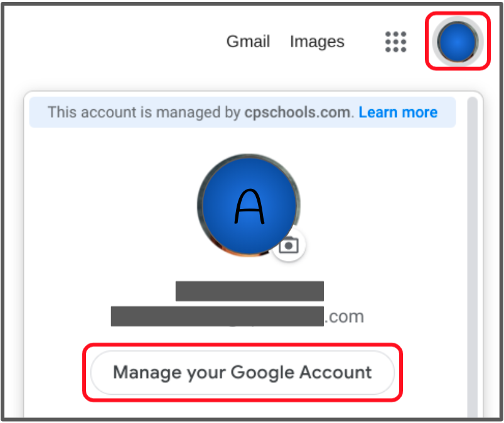This screenshot has width=504, height=423.
Task: Select the account avatar next to the apps grid
Action: tap(458, 42)
